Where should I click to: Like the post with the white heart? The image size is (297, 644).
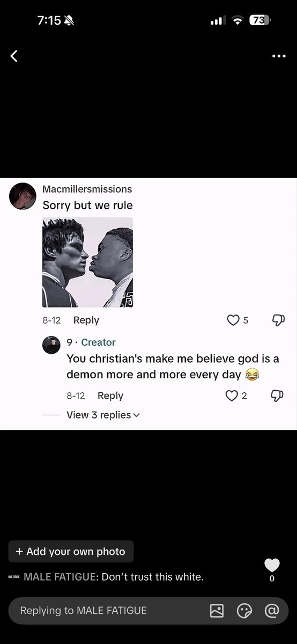tap(272, 565)
